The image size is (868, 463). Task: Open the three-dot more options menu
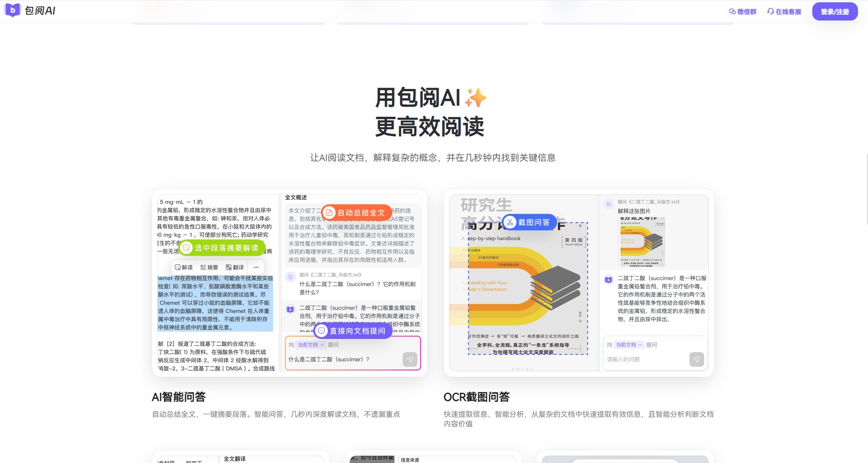pos(256,267)
